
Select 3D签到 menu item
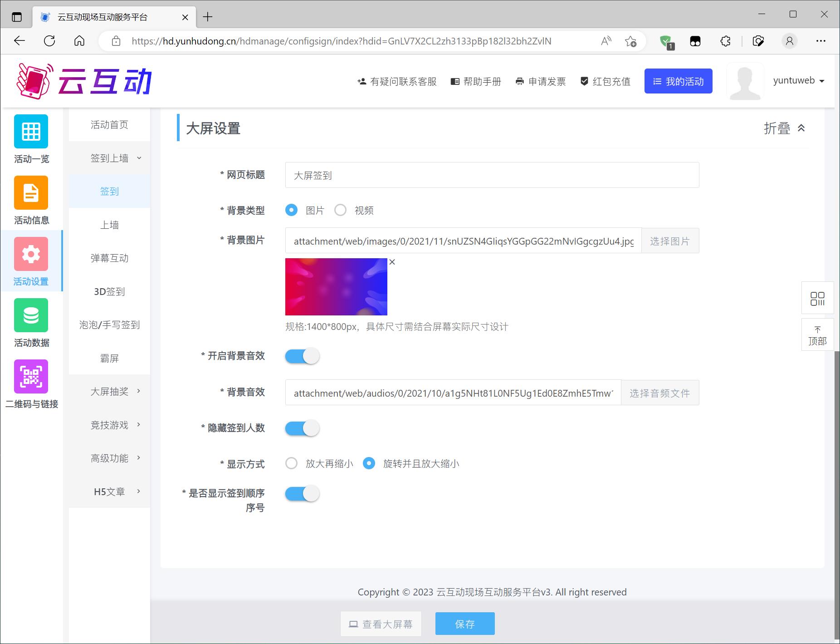[109, 292]
